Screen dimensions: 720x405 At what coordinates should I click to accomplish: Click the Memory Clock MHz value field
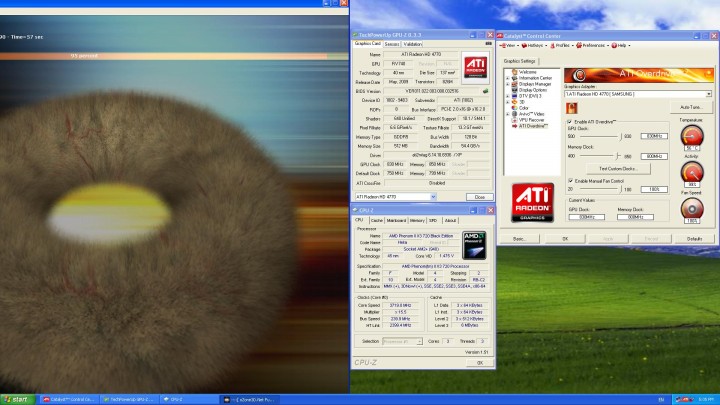click(654, 156)
